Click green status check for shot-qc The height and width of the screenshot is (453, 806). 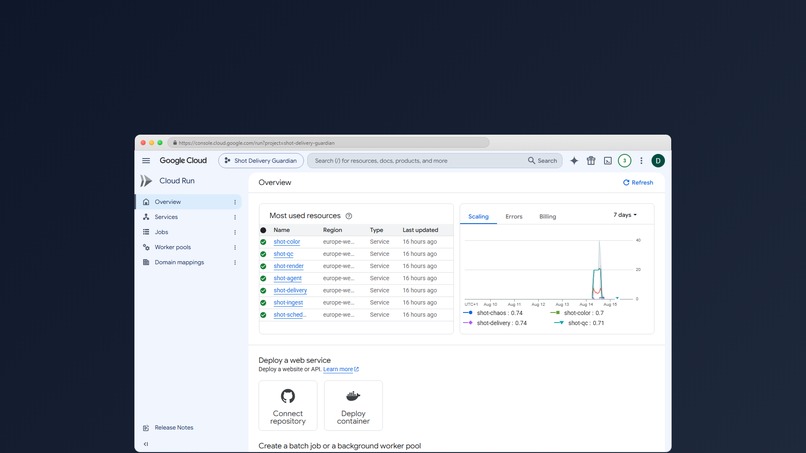click(x=263, y=254)
